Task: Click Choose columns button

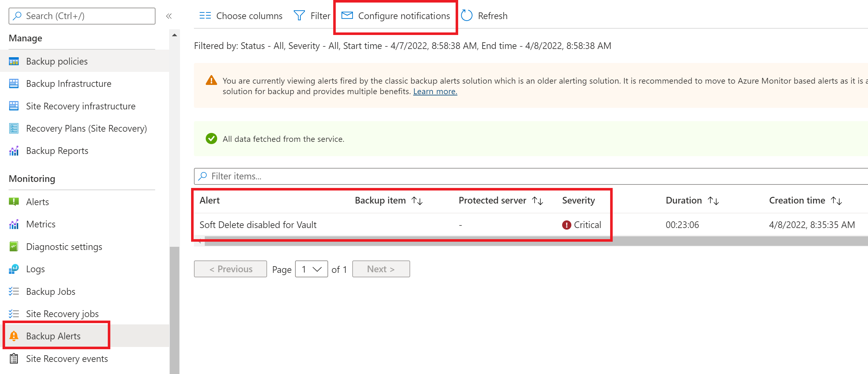Action: click(241, 16)
